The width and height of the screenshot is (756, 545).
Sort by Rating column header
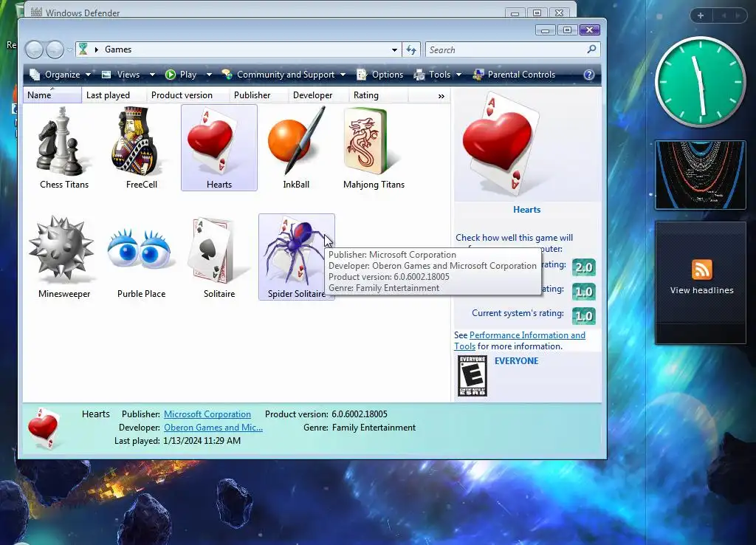click(x=379, y=95)
